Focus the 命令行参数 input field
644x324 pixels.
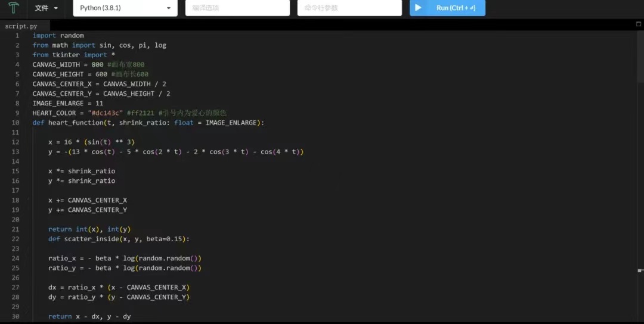pos(349,8)
